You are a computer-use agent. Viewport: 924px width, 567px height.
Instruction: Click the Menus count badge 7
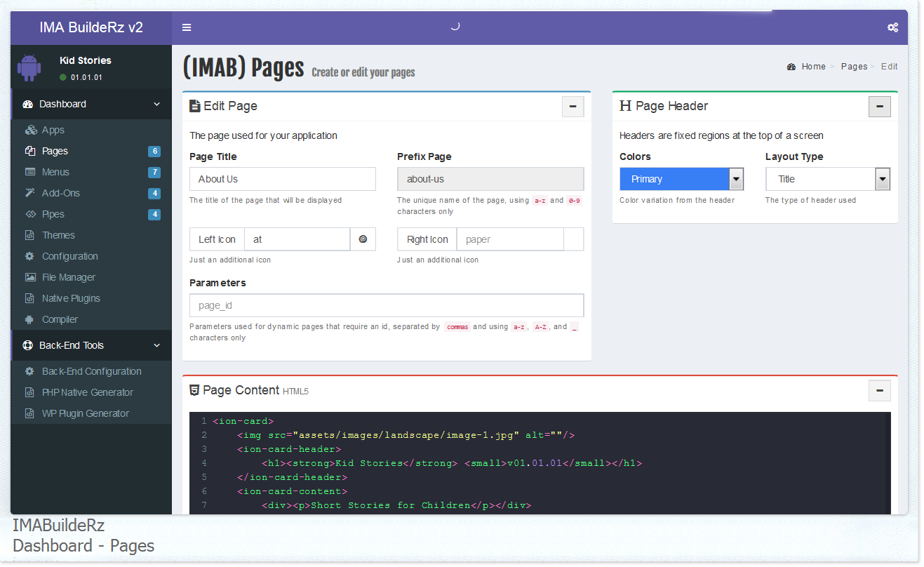(x=154, y=173)
